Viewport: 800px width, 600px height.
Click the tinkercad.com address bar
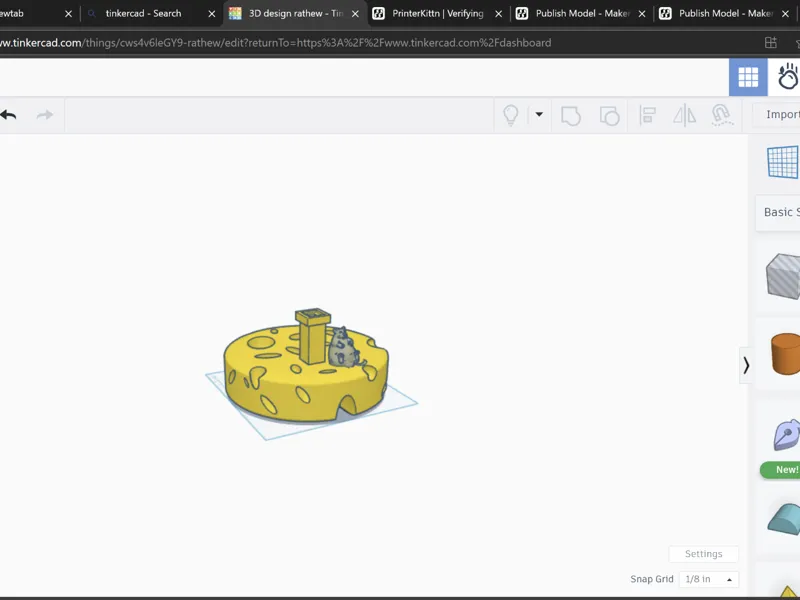point(276,43)
